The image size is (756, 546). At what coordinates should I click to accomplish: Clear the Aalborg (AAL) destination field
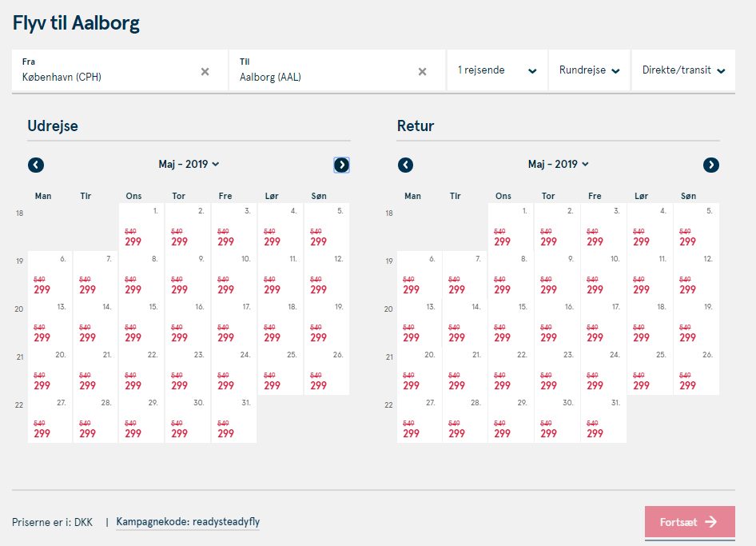pyautogui.click(x=423, y=71)
